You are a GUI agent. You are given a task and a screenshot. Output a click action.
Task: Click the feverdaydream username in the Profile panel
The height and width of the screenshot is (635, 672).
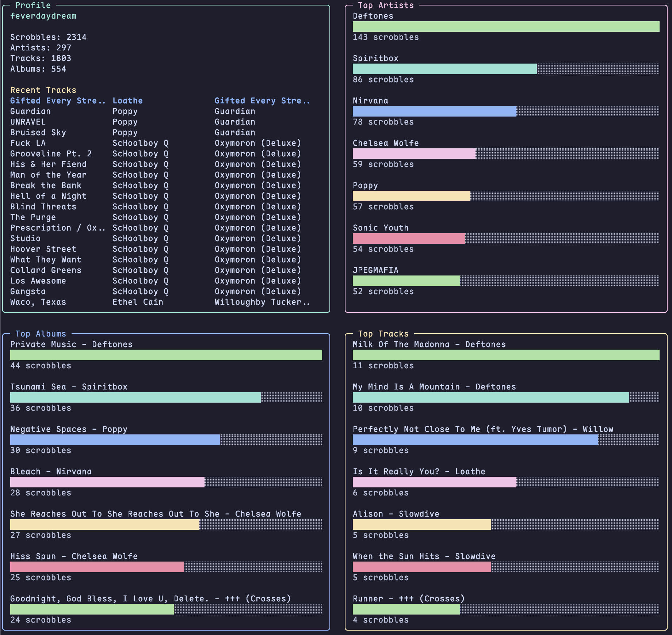point(43,16)
